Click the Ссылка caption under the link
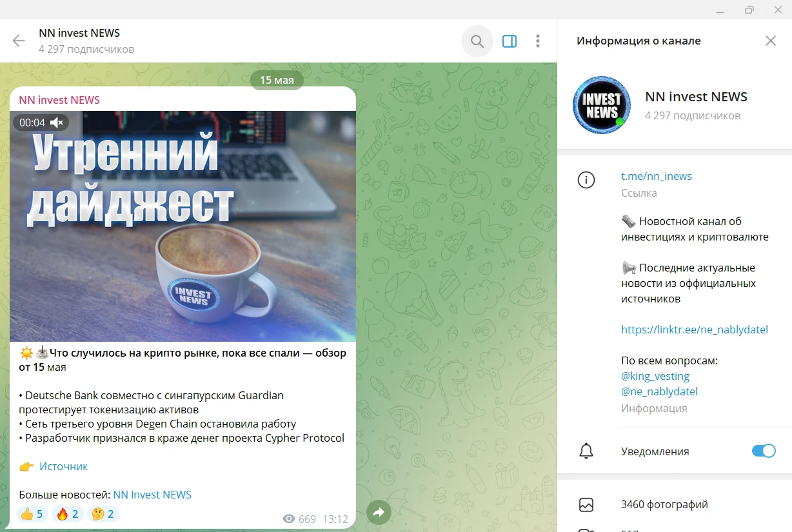The width and height of the screenshot is (792, 532). point(639,193)
